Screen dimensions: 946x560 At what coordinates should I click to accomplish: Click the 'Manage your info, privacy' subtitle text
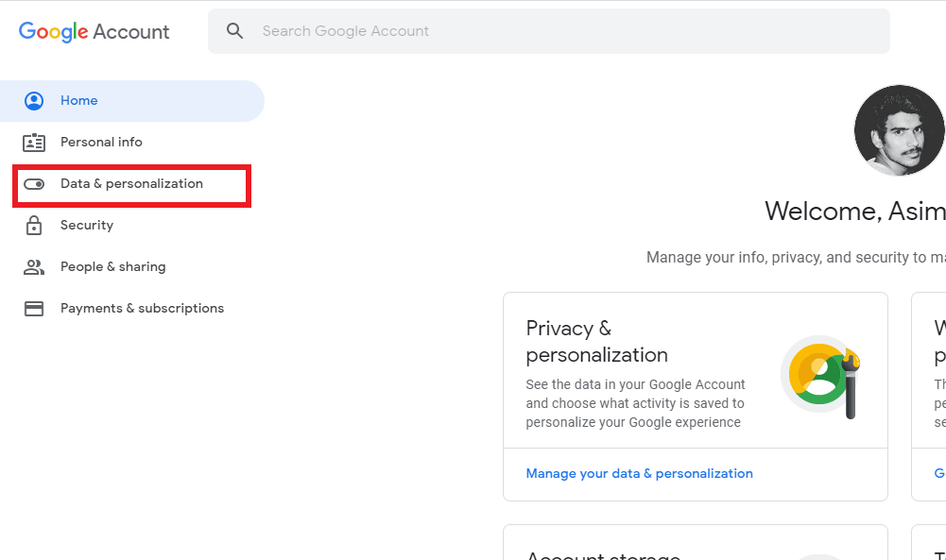point(796,258)
